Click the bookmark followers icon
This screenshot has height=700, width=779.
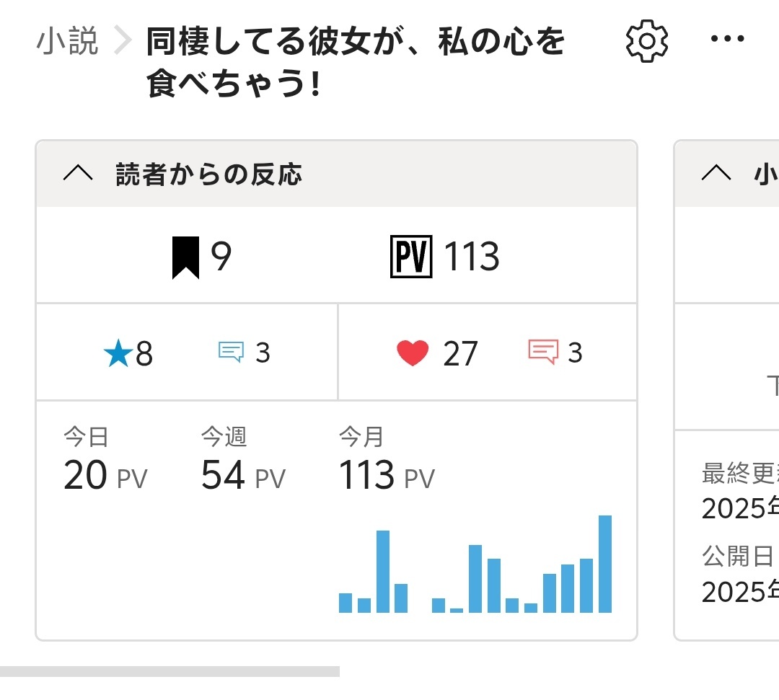pos(185,258)
